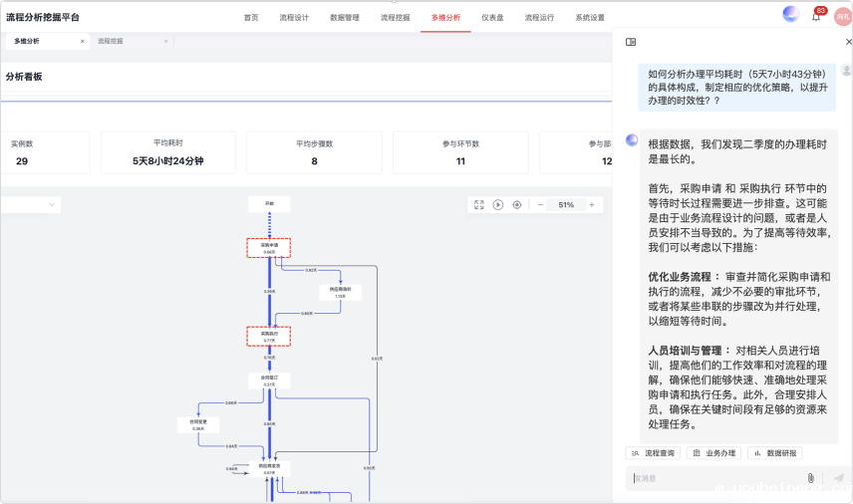Expand the dropdown above the flow diagram
The image size is (853, 504).
click(30, 204)
